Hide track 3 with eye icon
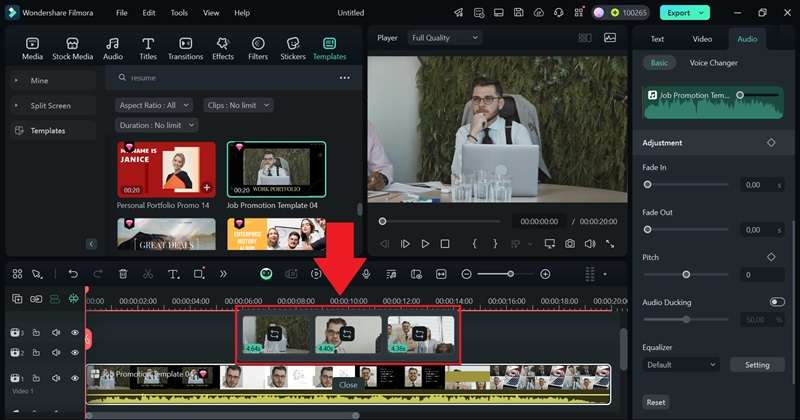Screen dimensions: 800x420 point(75,333)
